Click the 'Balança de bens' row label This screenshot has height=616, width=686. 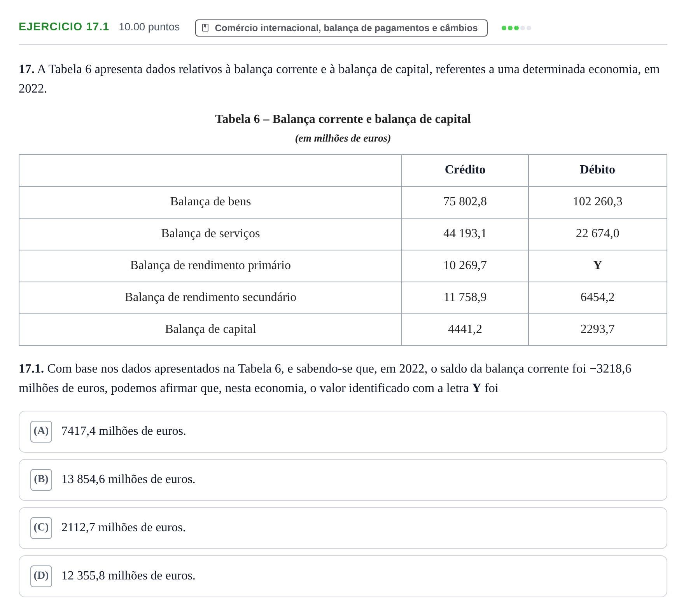pyautogui.click(x=210, y=201)
